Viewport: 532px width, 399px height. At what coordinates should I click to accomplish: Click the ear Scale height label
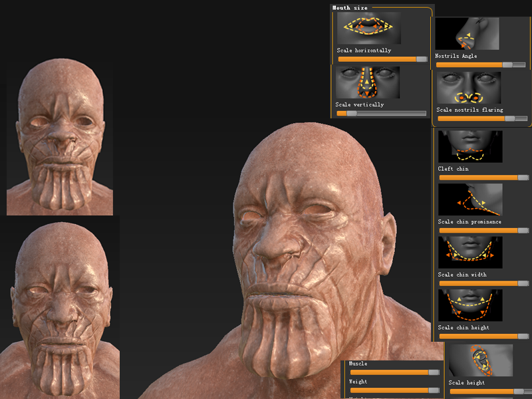pyautogui.click(x=467, y=382)
